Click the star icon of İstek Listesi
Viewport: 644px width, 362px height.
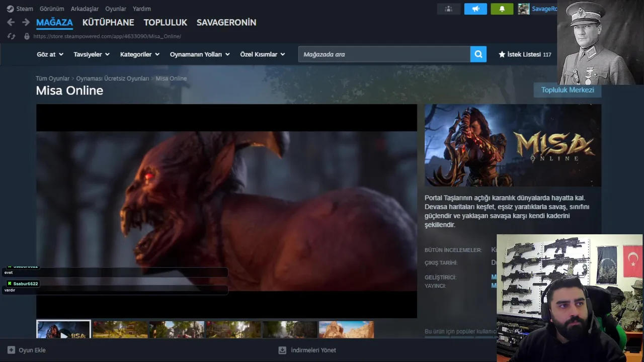[502, 54]
